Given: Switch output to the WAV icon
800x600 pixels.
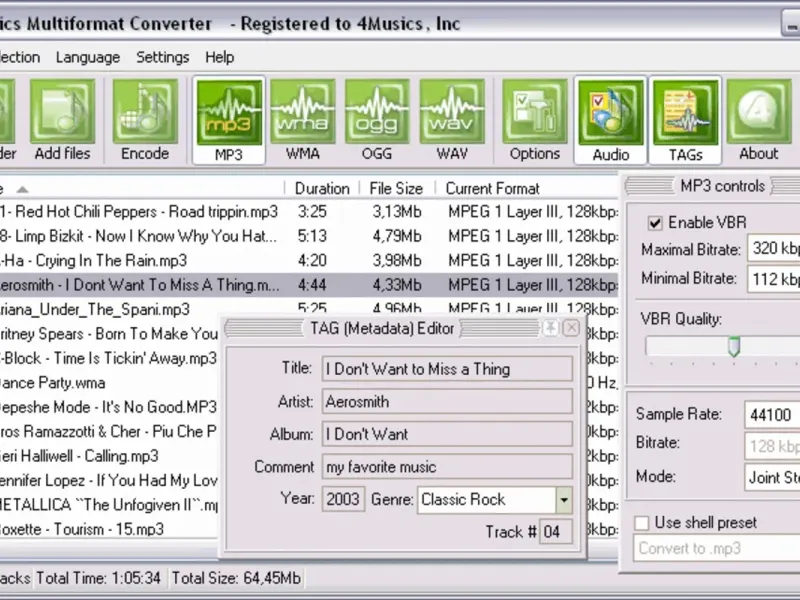Looking at the screenshot, I should pos(452,120).
